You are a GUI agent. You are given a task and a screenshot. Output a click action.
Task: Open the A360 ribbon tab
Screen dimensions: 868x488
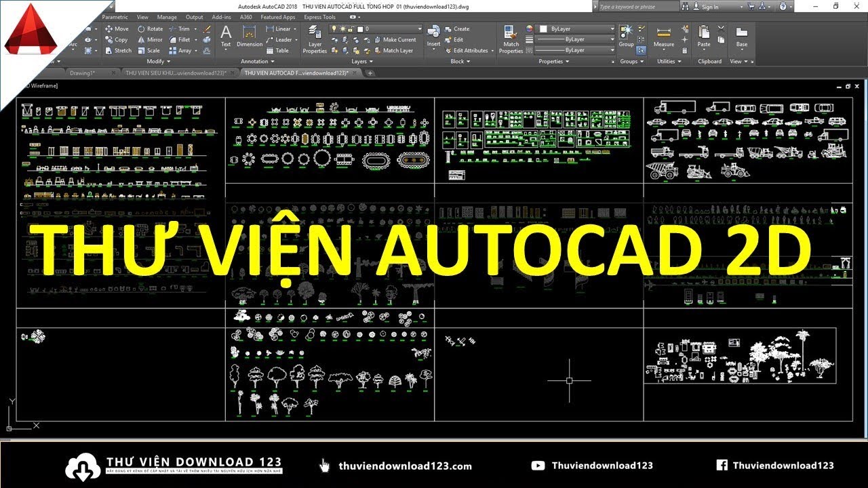click(245, 17)
